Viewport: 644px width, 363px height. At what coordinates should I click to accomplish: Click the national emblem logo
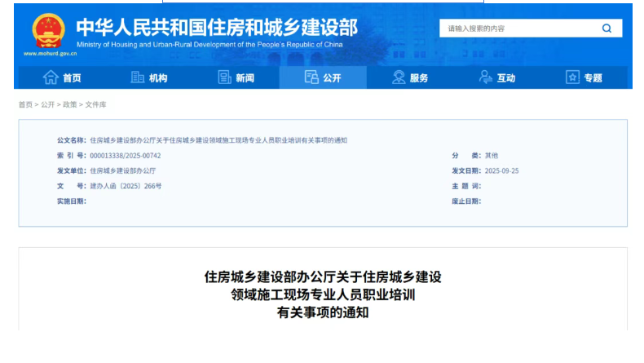point(48,31)
